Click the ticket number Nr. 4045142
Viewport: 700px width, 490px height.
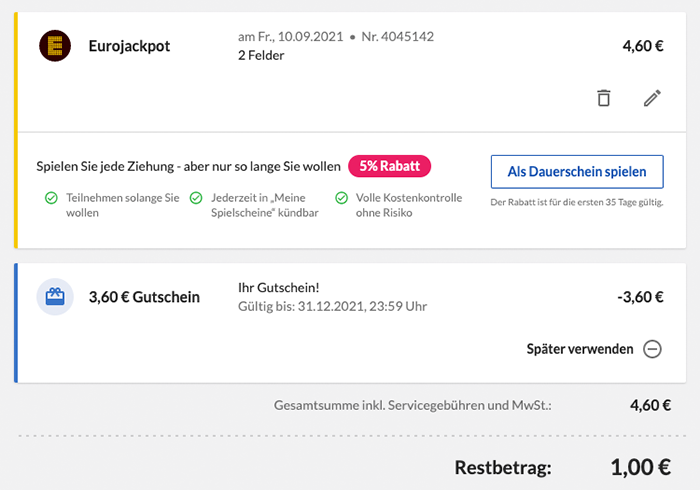tap(398, 37)
